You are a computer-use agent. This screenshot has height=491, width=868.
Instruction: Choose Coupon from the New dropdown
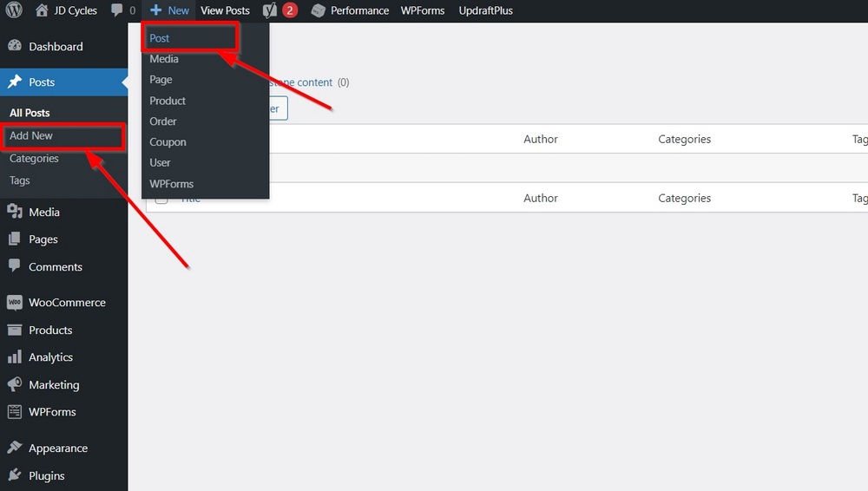tap(168, 142)
